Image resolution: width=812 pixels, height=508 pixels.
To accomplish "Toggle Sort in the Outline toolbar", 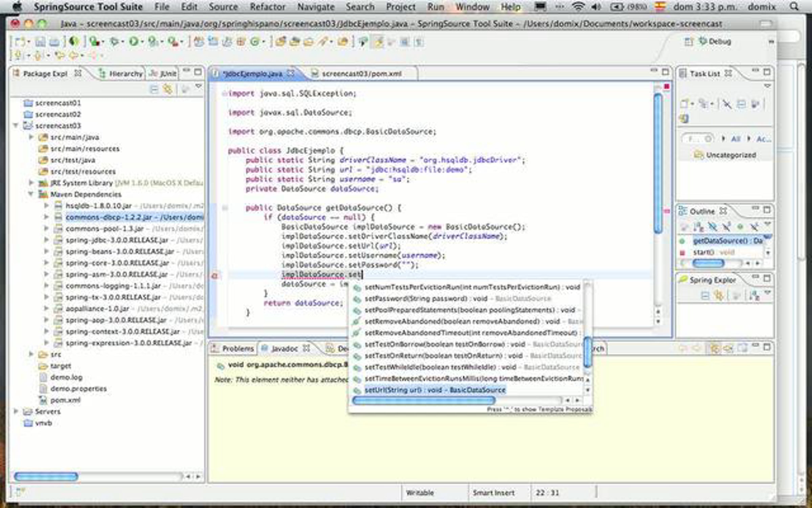I will coord(698,227).
